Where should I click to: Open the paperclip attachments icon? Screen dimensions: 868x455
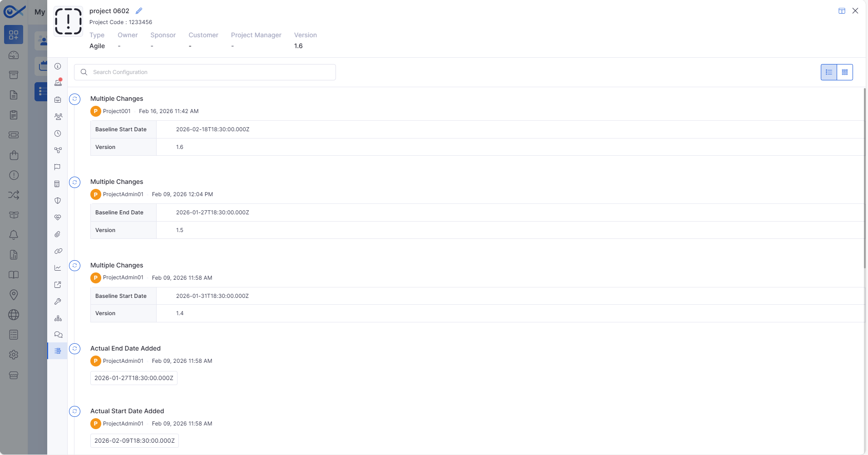pyautogui.click(x=58, y=234)
